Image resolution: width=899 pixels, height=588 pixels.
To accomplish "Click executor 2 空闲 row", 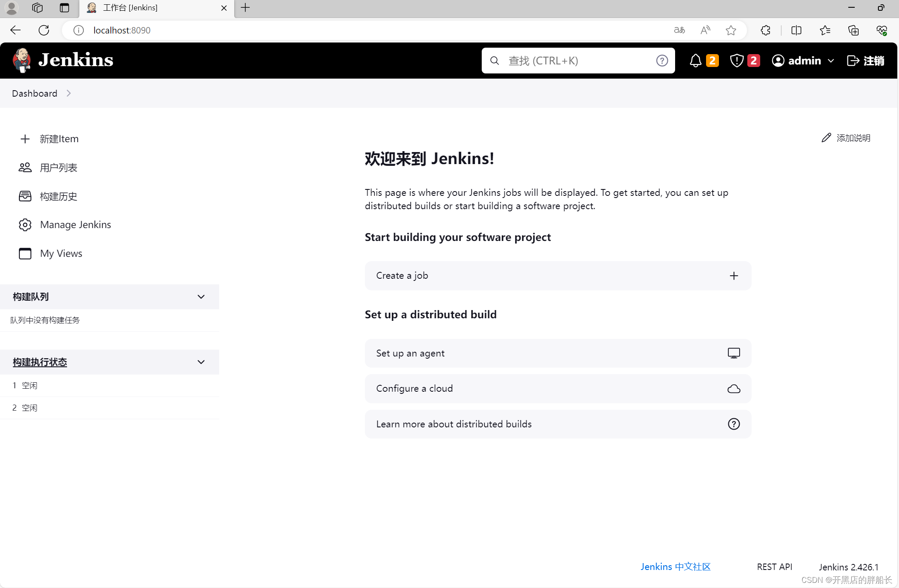I will (x=110, y=408).
